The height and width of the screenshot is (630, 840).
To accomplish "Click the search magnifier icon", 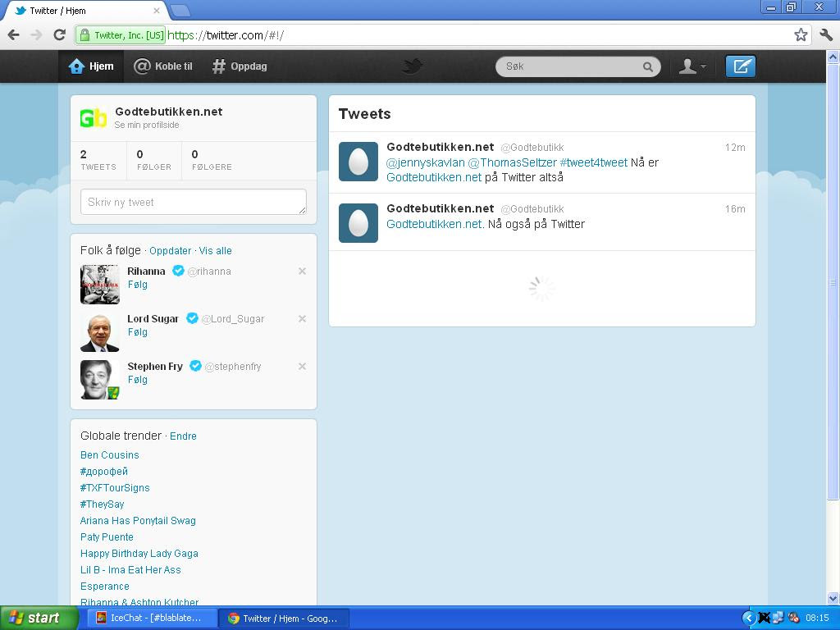I will click(648, 67).
